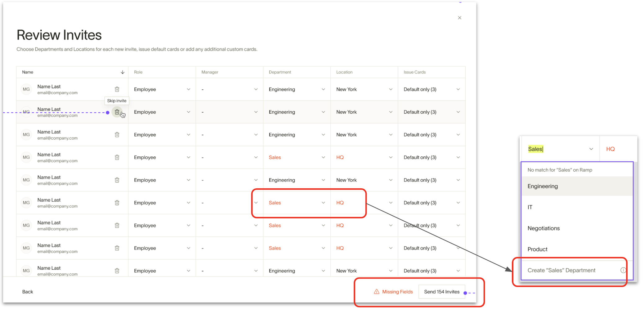Open Role dropdown in hovered second row
Screen dimensions: 644x314
162,112
